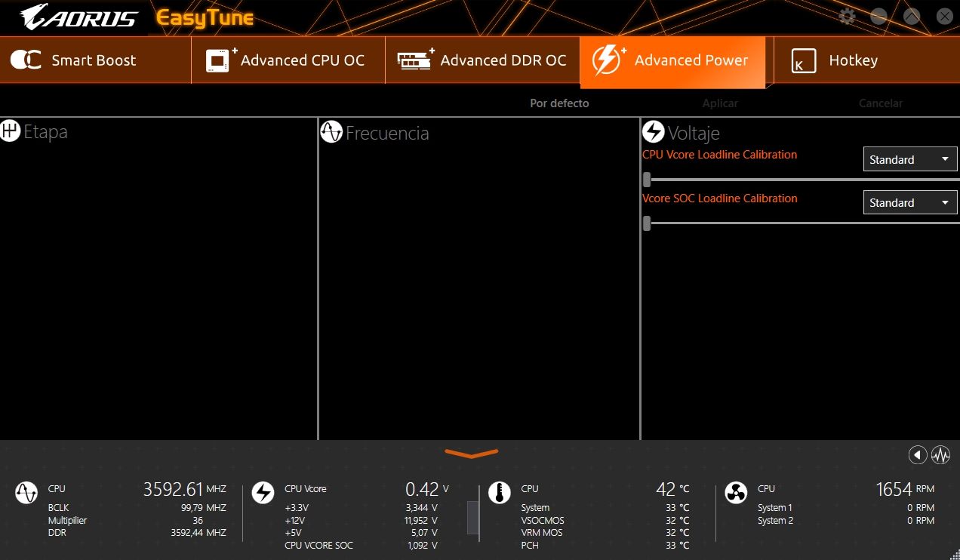960x560 pixels.
Task: Click the Frecuencia sine wave icon
Action: pyautogui.click(x=332, y=133)
